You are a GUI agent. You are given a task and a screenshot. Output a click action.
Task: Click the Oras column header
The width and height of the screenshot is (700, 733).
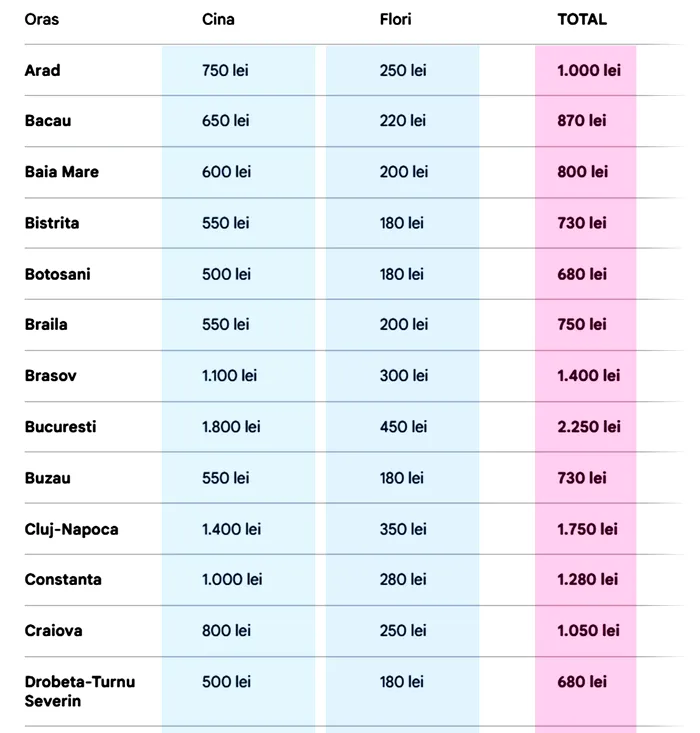click(42, 19)
